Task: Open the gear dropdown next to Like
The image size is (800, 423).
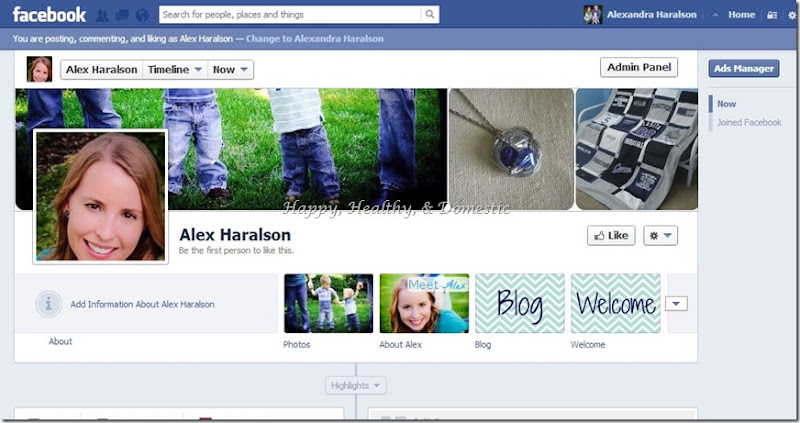Action: click(660, 235)
